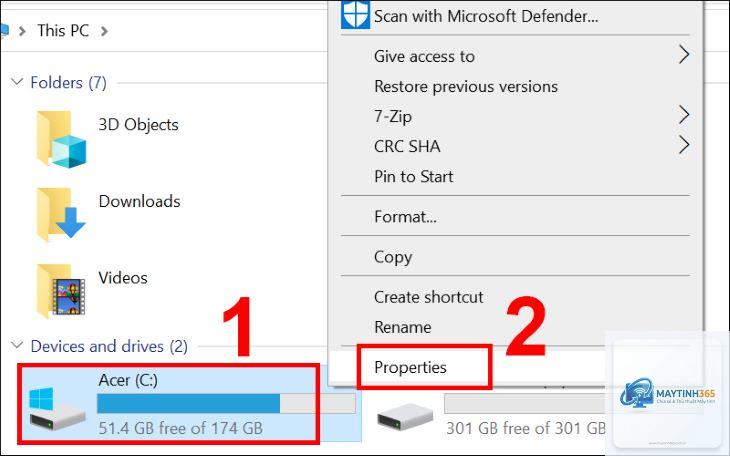Choose Pin to Start
Image resolution: width=730 pixels, height=456 pixels.
tap(413, 177)
